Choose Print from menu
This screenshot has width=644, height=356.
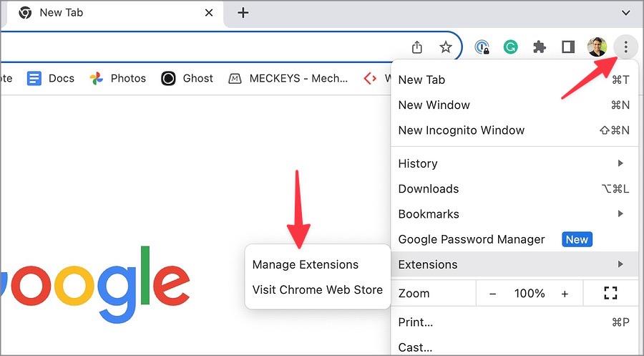(514, 322)
